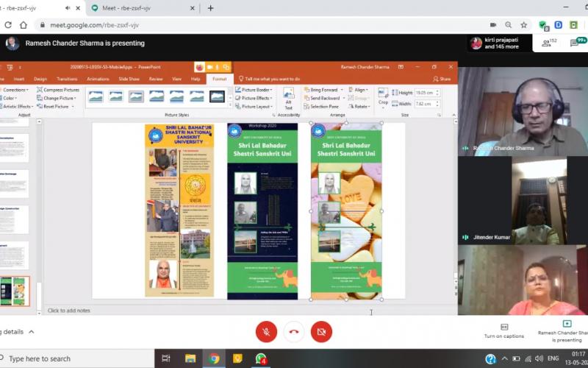The height and width of the screenshot is (368, 588).
Task: Expand the Picture Styles gallery more arrow
Action: (230, 106)
